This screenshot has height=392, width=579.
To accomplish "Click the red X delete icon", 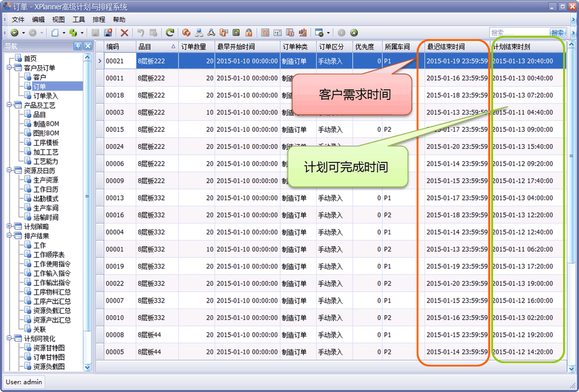I will pos(124,33).
